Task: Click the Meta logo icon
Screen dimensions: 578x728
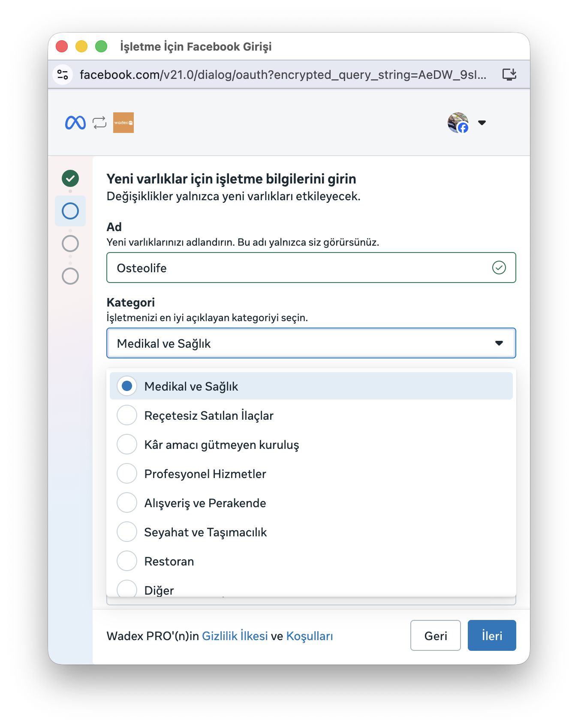Action: click(x=75, y=123)
